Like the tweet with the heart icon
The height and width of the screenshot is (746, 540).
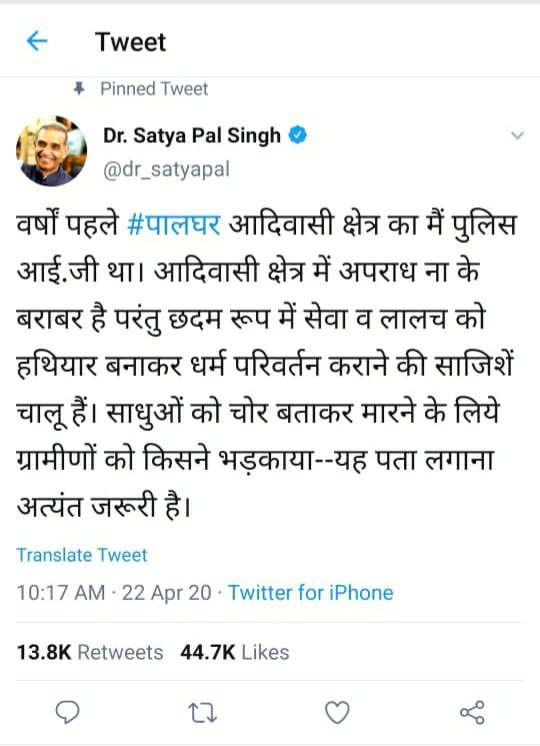pos(337,712)
